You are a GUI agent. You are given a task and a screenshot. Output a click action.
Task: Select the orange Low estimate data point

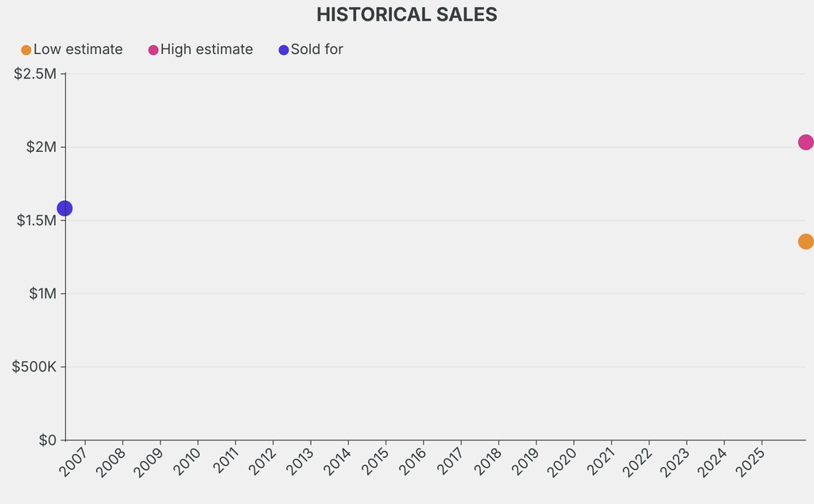tap(805, 242)
